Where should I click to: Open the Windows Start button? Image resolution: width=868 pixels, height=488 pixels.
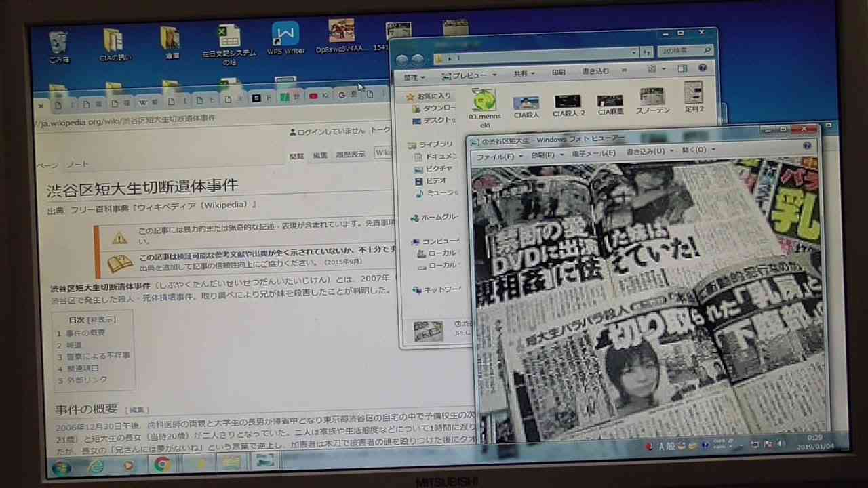(x=61, y=467)
